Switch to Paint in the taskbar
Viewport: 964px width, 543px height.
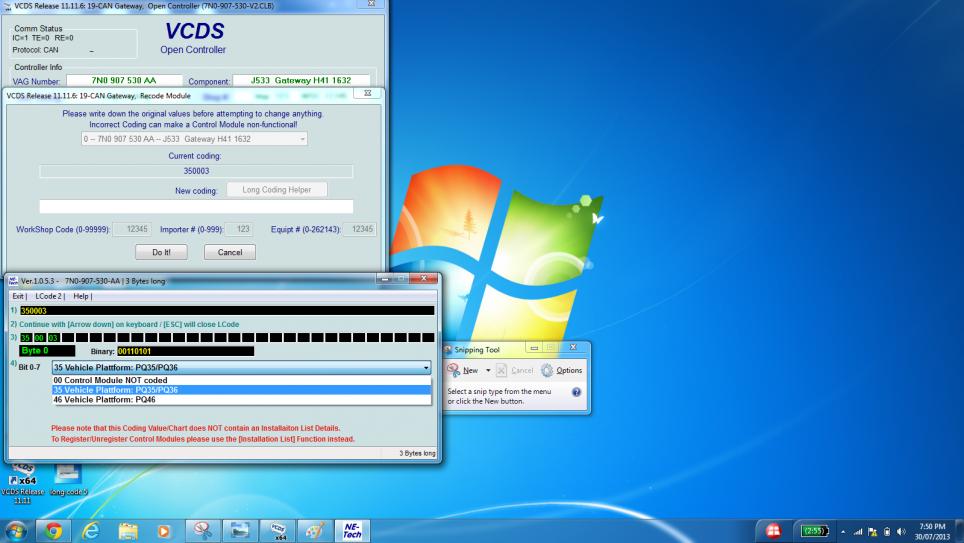[x=315, y=530]
